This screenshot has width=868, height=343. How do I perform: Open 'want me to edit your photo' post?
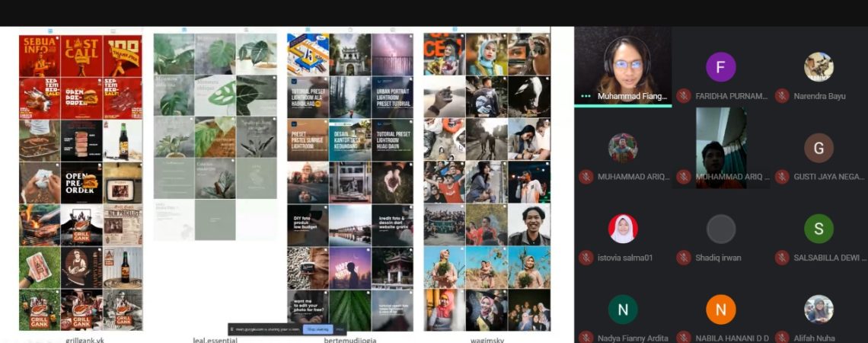pyautogui.click(x=308, y=310)
